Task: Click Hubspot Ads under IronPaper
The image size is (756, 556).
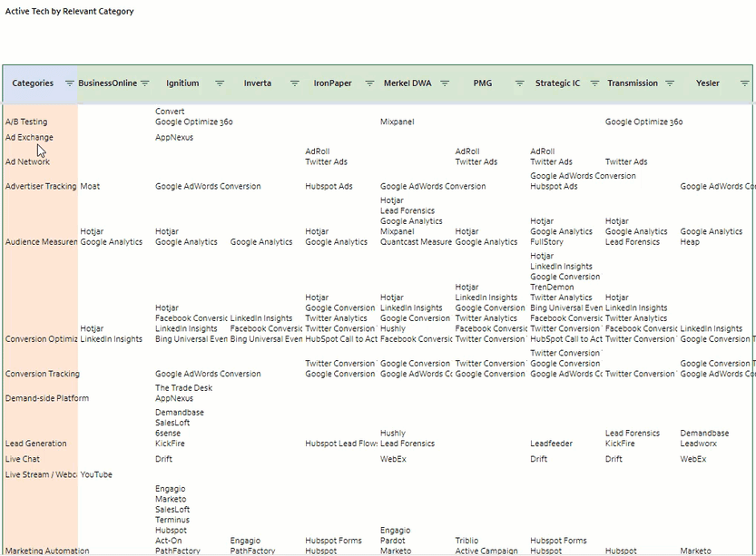Action: click(329, 186)
